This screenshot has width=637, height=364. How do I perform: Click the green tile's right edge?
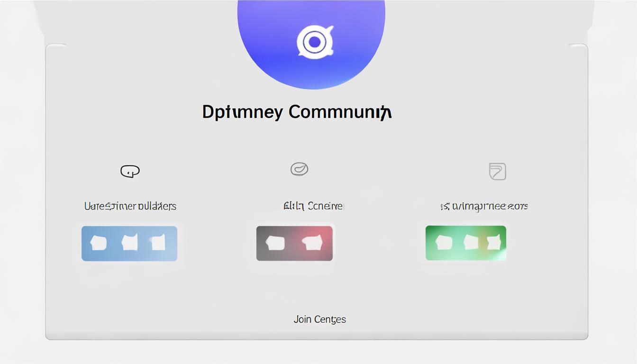point(504,243)
